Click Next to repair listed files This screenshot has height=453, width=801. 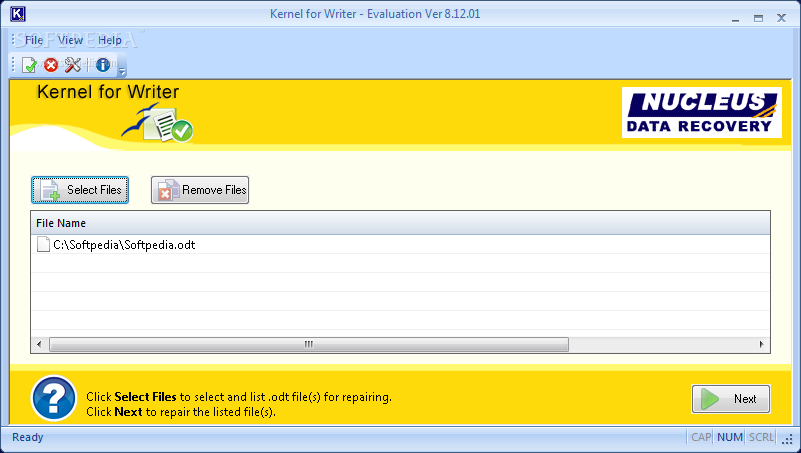(731, 399)
